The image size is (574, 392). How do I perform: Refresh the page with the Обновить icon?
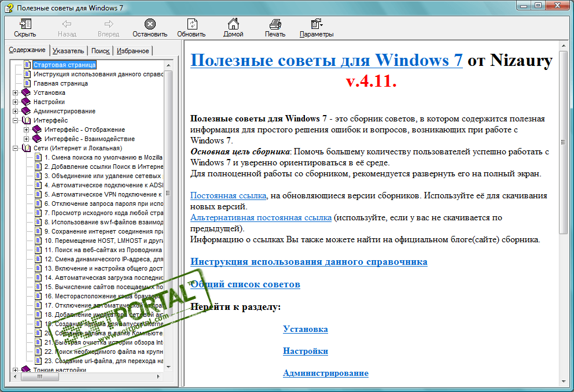point(192,24)
